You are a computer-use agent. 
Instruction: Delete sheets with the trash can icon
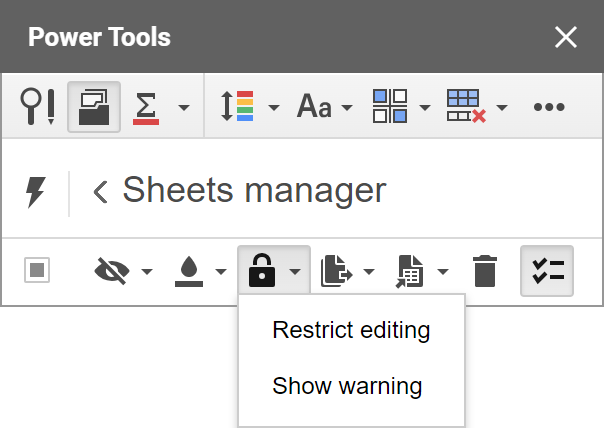click(485, 271)
